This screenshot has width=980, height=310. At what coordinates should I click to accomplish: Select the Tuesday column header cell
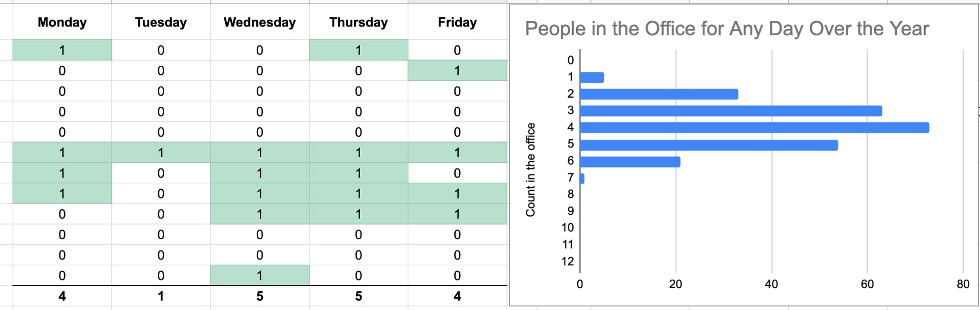pos(161,22)
